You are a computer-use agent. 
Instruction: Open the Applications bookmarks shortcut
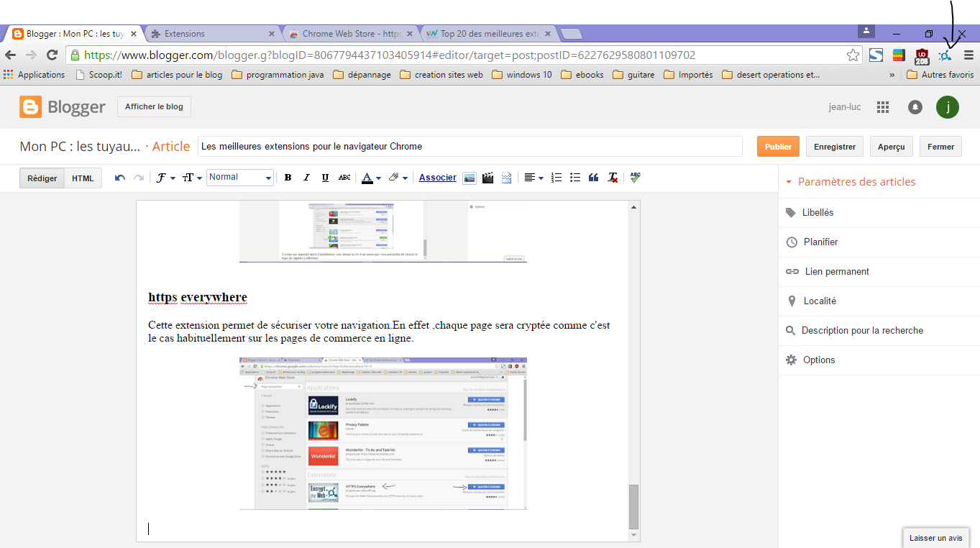[35, 75]
